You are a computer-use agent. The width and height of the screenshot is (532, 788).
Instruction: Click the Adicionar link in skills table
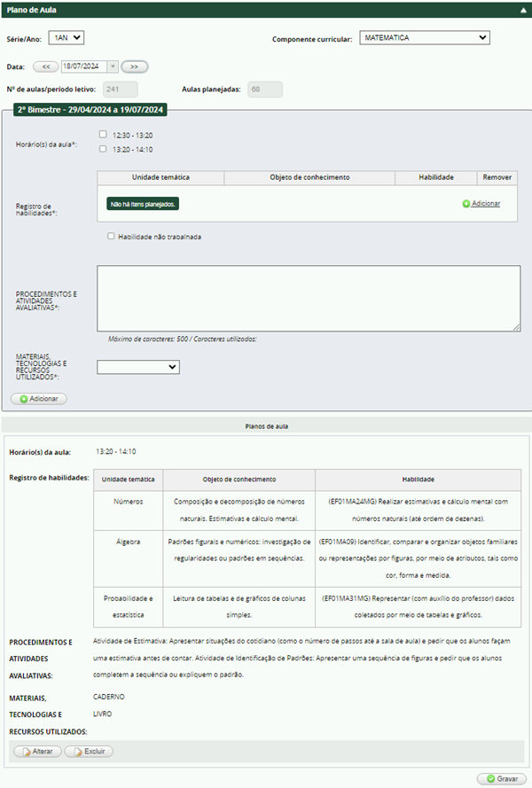click(485, 204)
